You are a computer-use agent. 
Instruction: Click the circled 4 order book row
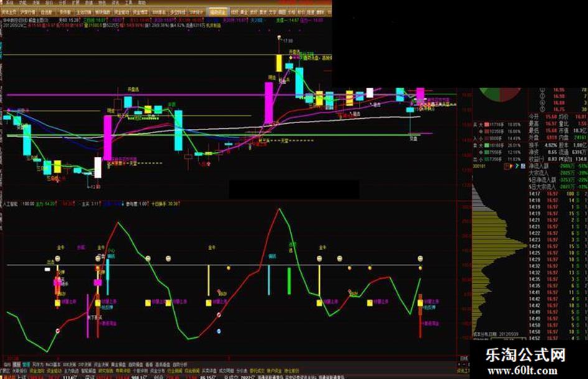click(x=558, y=103)
